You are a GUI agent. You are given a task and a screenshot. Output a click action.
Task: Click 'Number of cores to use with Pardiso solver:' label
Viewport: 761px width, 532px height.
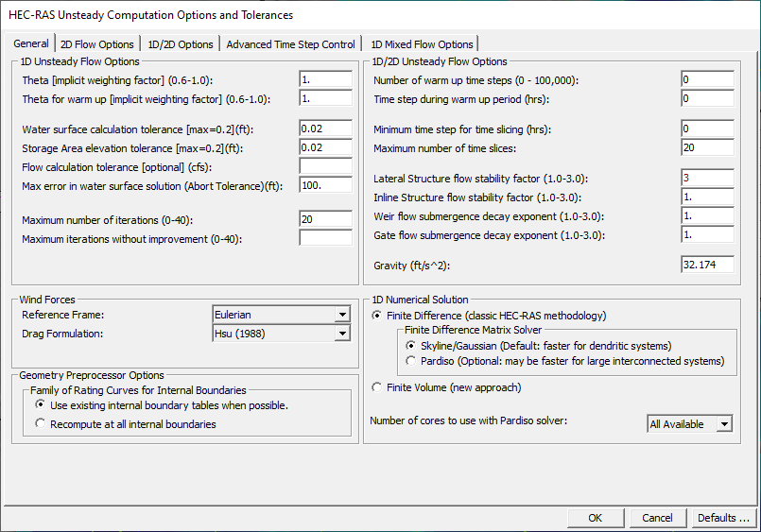pos(469,420)
